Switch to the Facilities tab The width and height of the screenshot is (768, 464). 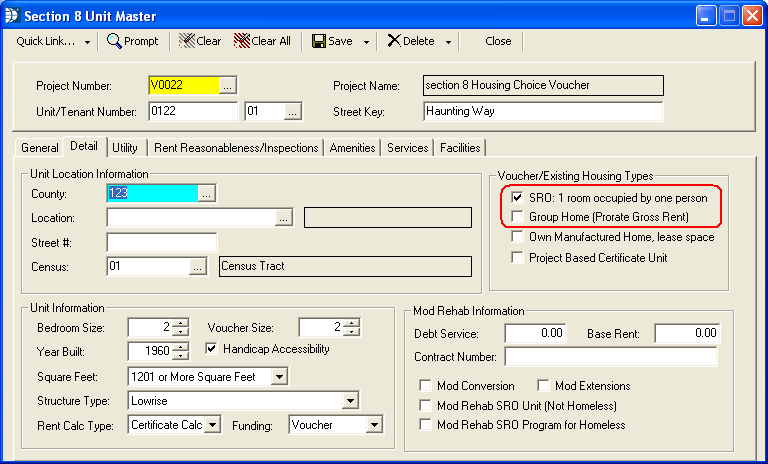pos(460,148)
